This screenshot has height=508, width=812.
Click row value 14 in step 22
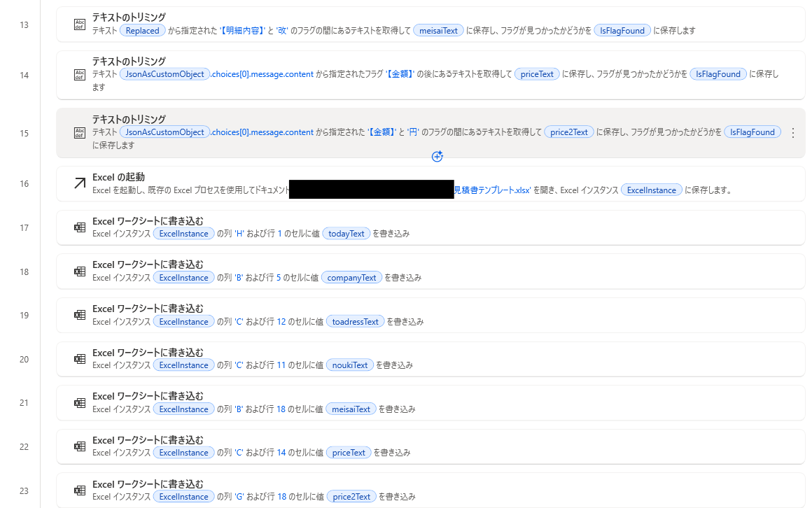point(281,453)
